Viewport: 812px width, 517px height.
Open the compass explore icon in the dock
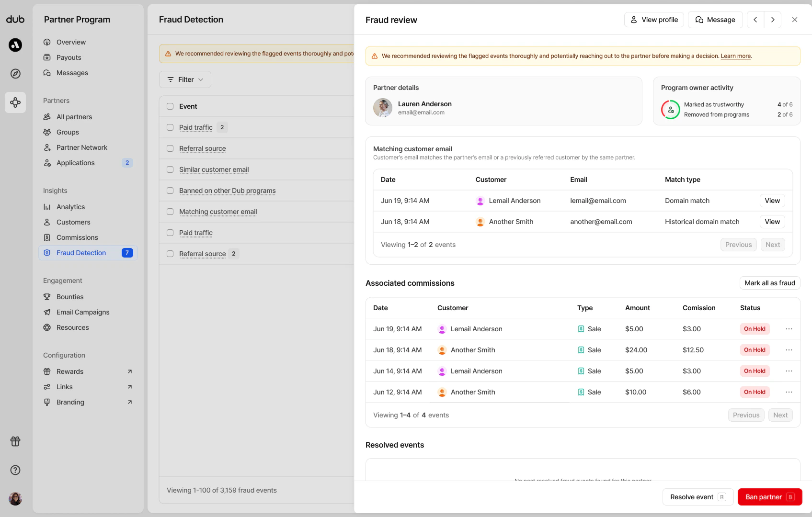[15, 74]
